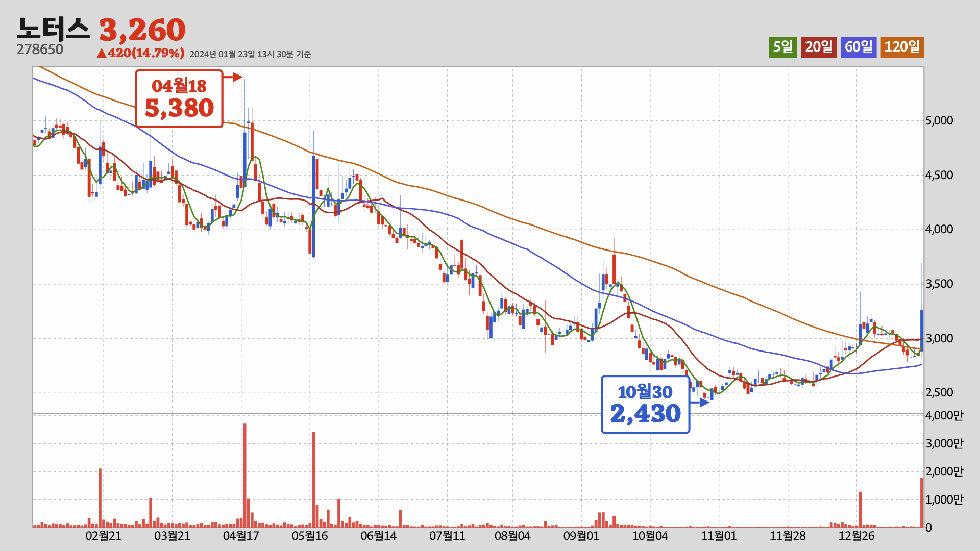
Task: Click the 5일 moving average legend
Action: pyautogui.click(x=783, y=47)
